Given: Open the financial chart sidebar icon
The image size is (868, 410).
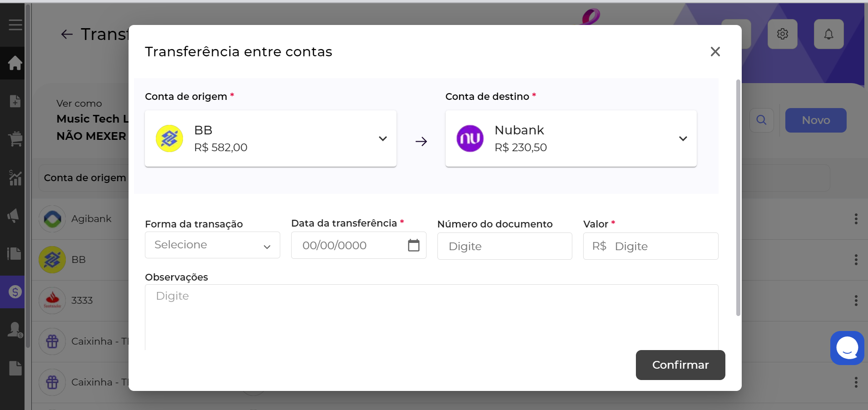Looking at the screenshot, I should coord(15,178).
